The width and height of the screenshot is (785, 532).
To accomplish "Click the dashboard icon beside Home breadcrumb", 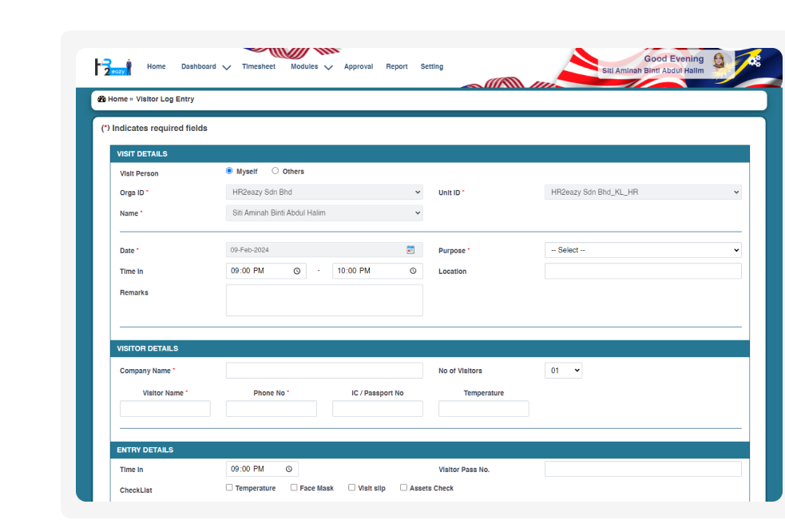I will 101,99.
